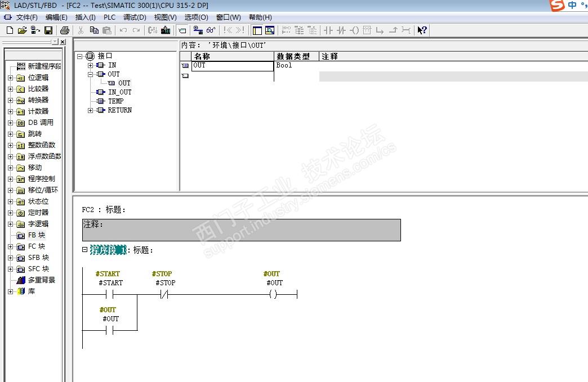Open the 帮助(H) menu
The width and height of the screenshot is (588, 382).
(260, 17)
